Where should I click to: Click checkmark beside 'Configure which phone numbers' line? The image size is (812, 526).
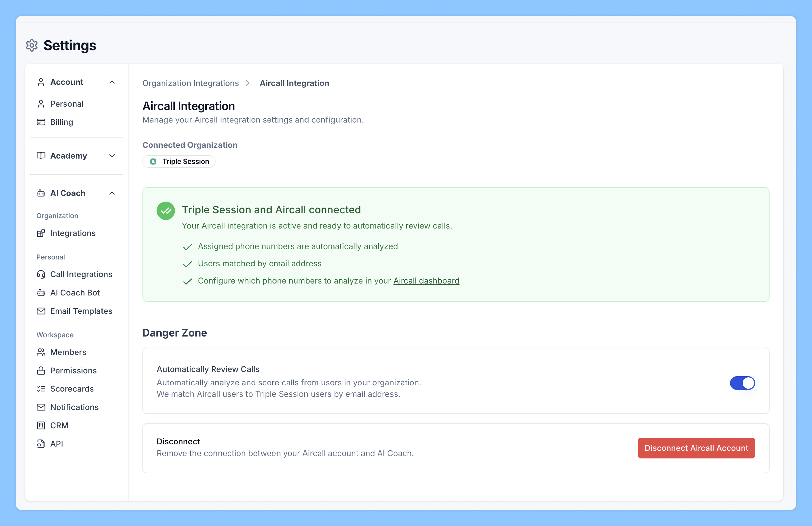point(187,281)
